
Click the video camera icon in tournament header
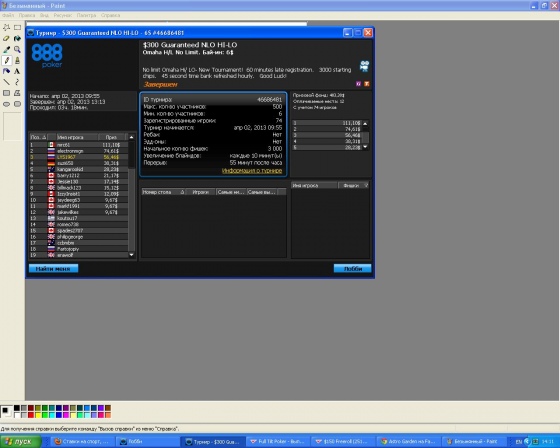point(364,66)
